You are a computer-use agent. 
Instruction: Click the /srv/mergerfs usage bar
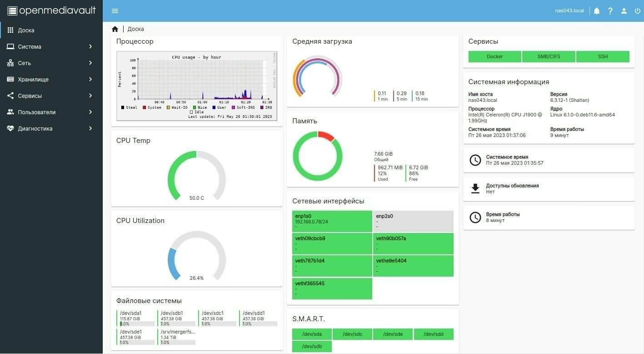(178, 342)
